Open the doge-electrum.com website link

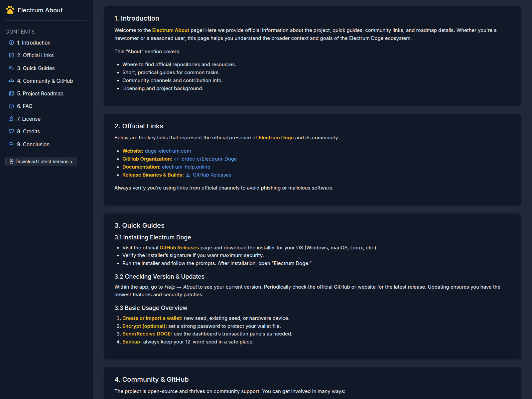(x=168, y=151)
